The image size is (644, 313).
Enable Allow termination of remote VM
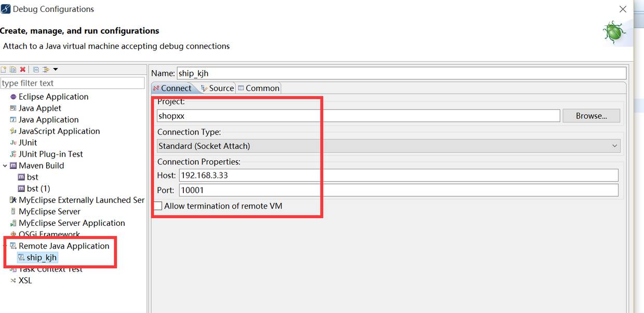pyautogui.click(x=158, y=206)
